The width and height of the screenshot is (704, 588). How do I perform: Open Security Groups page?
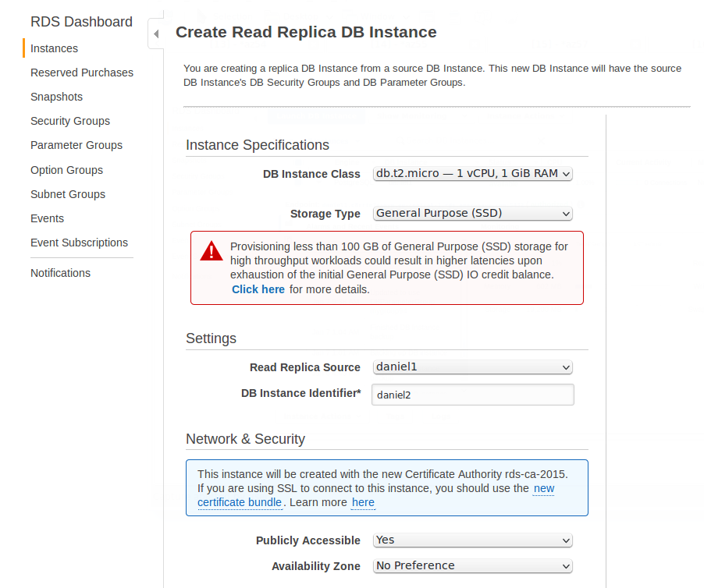point(70,121)
